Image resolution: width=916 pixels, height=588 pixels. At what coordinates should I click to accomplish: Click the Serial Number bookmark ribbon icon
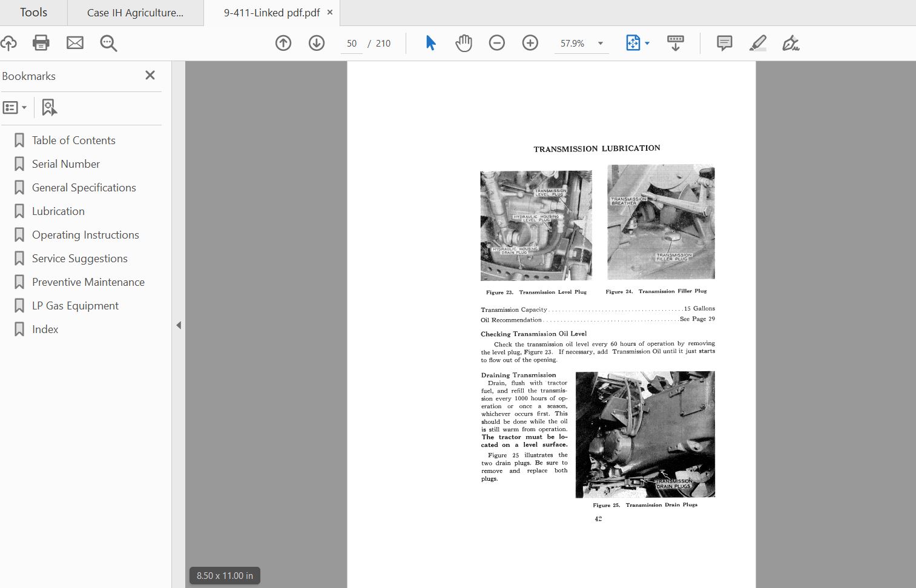coord(19,164)
